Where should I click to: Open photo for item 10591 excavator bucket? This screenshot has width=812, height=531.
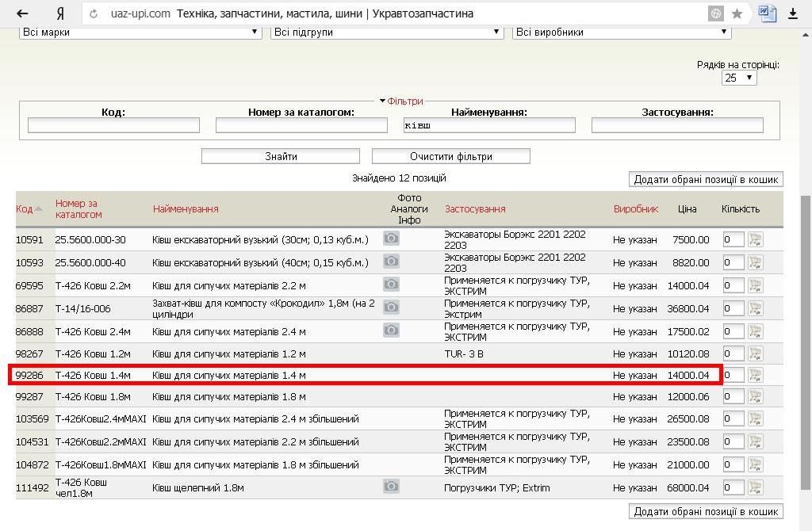tap(391, 239)
